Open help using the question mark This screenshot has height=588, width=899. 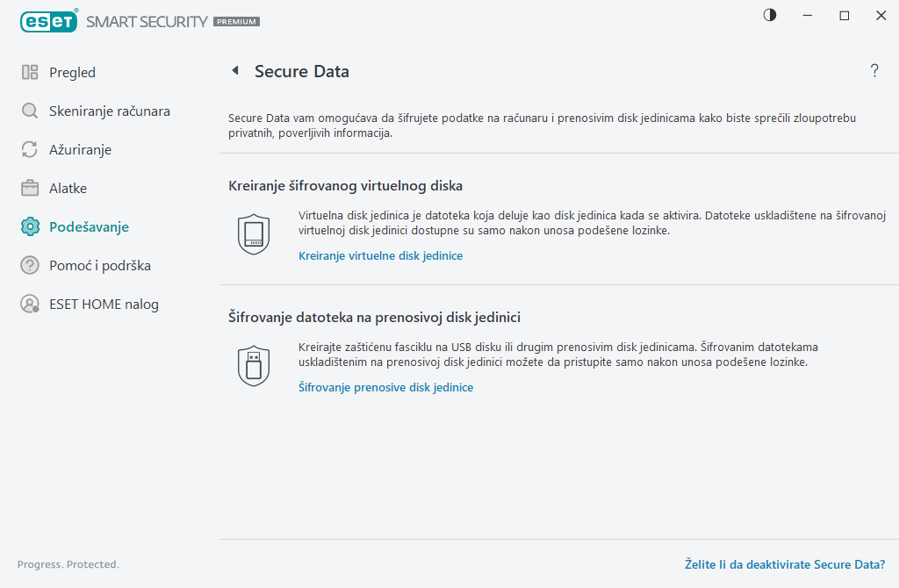point(874,71)
